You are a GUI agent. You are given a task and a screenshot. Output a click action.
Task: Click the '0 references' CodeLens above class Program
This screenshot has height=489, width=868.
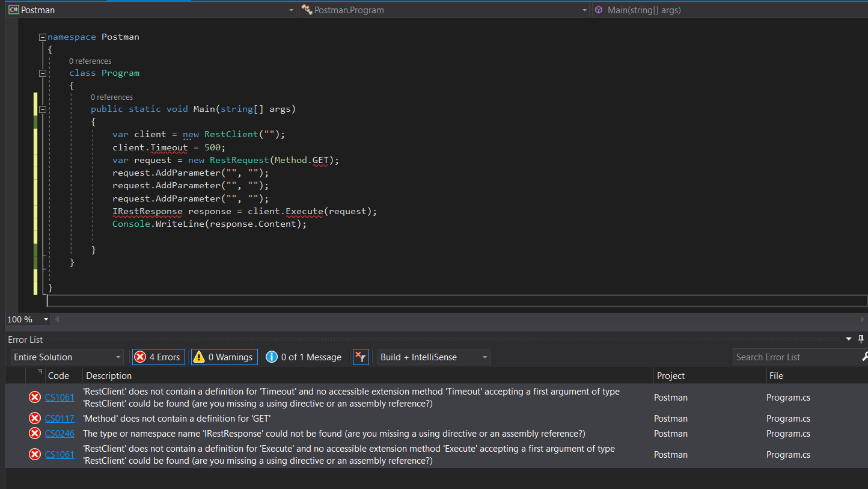pyautogui.click(x=90, y=61)
